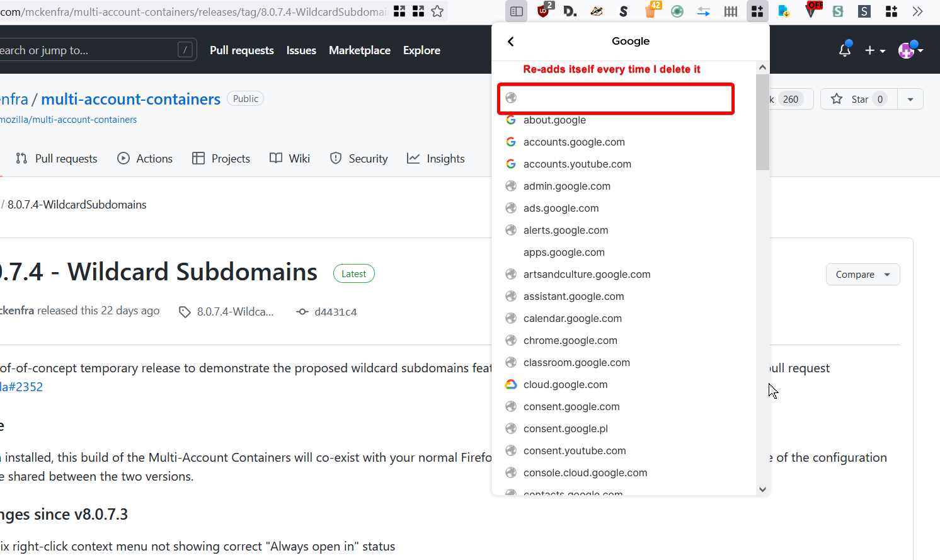940x560 pixels.
Task: Open uBlock Origin extension icon
Action: click(544, 11)
